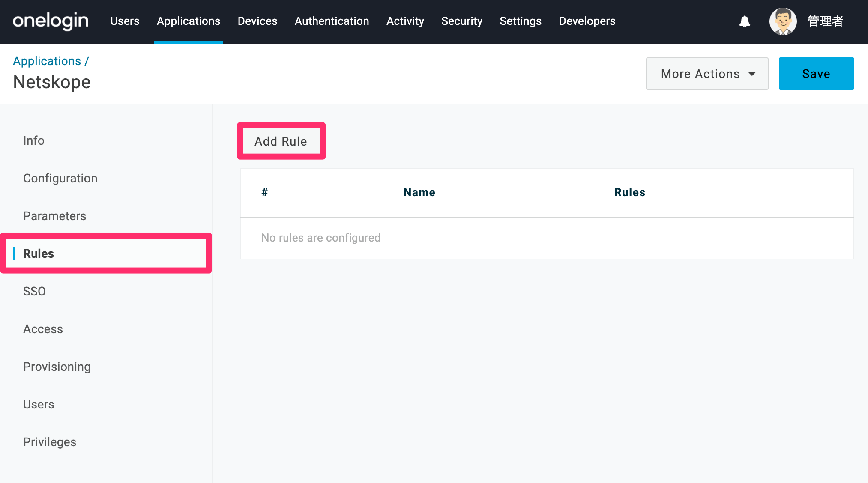Select the Configuration sidebar tab

60,178
